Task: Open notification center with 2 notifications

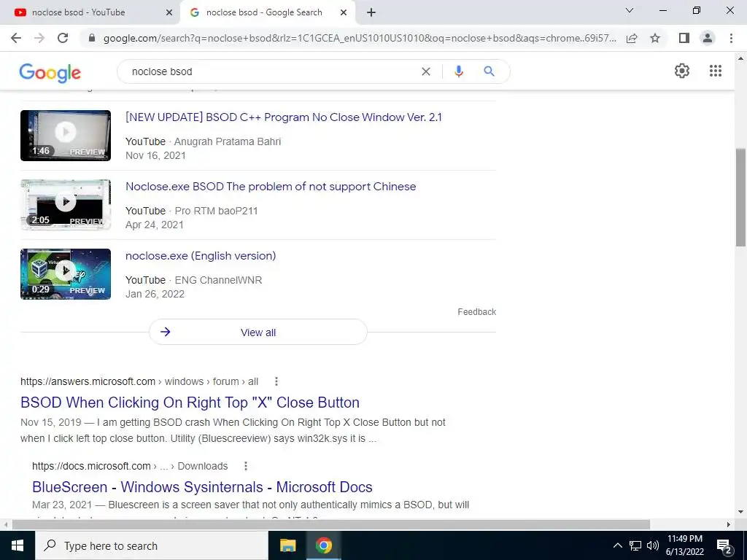Action: click(x=724, y=546)
